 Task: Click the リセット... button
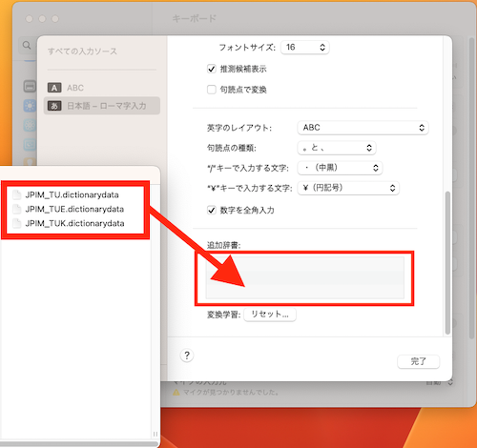pos(270,315)
